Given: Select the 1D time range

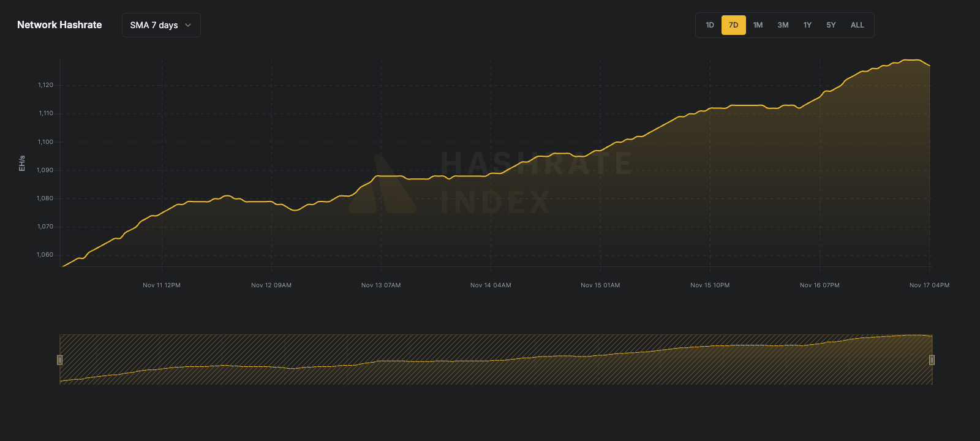Looking at the screenshot, I should click(x=710, y=25).
